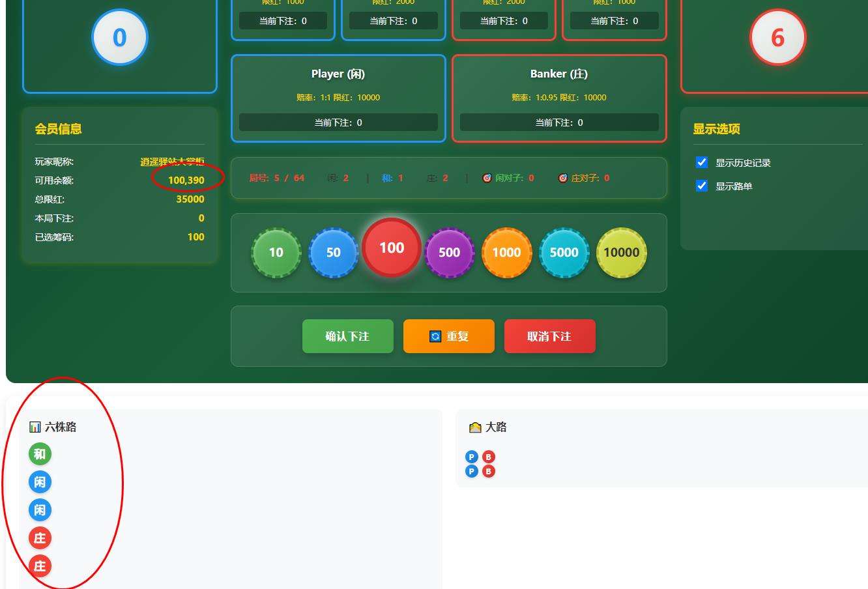868x589 pixels.
Task: Click the green 和 marker in 六株路
Action: pos(40,454)
